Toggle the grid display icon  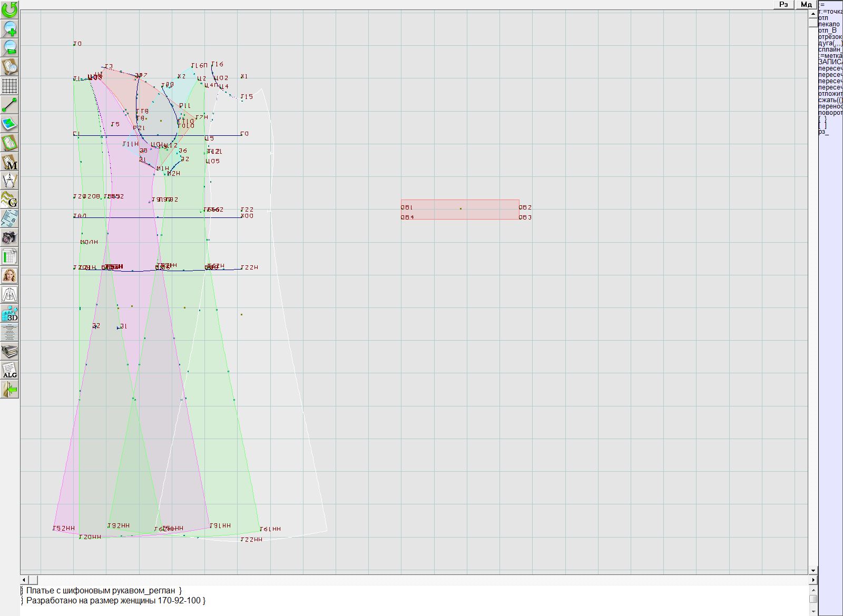click(9, 85)
